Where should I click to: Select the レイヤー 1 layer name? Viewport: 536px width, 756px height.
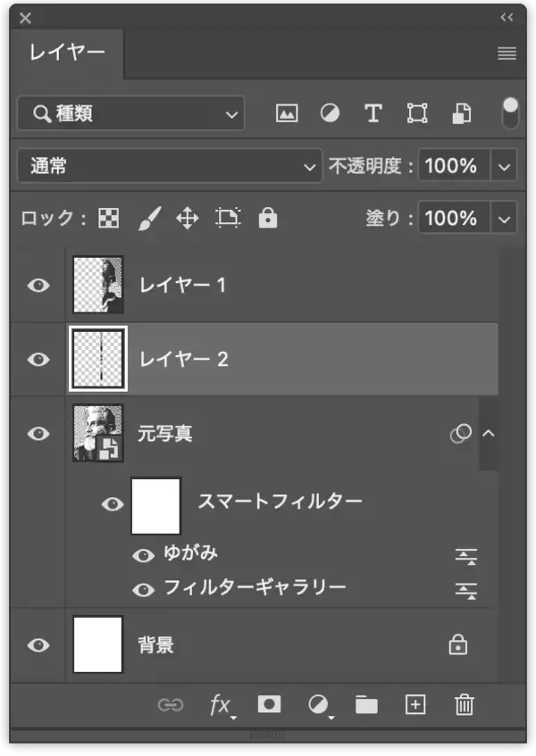tap(182, 285)
